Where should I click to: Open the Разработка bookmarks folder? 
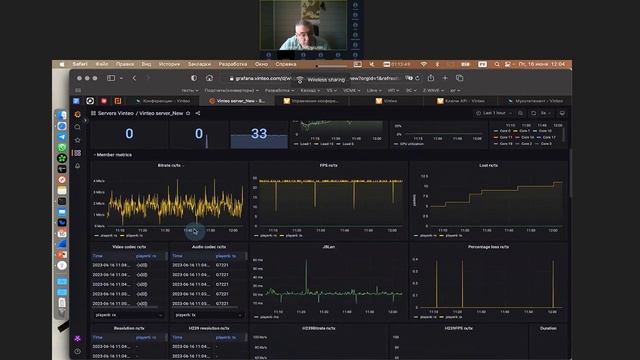pos(279,91)
